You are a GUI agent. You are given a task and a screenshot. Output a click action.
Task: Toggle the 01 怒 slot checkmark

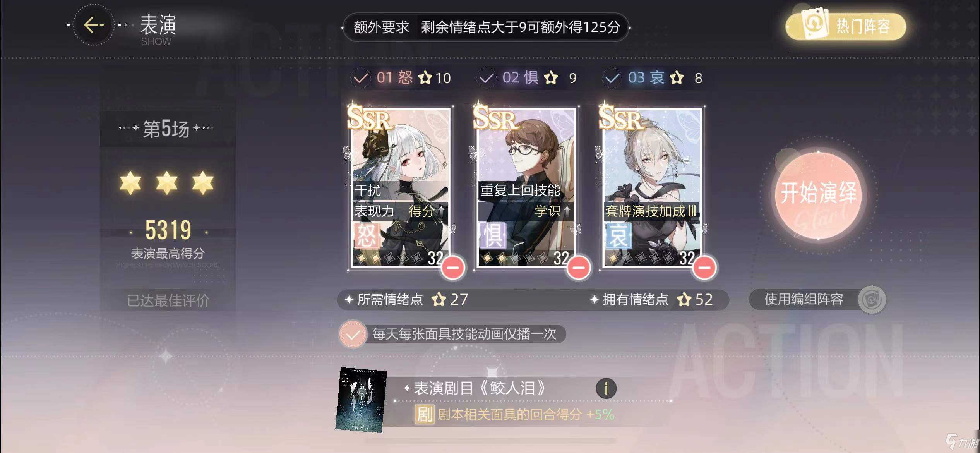click(x=360, y=78)
